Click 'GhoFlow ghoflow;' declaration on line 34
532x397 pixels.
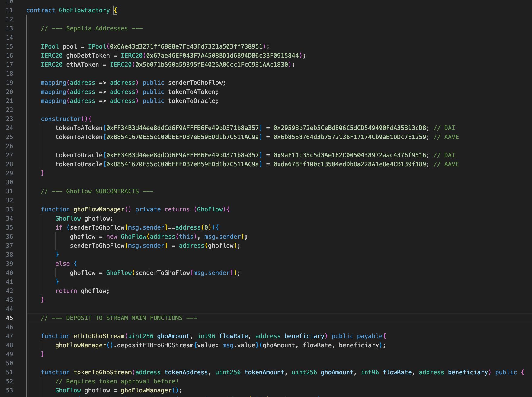[x=84, y=218]
